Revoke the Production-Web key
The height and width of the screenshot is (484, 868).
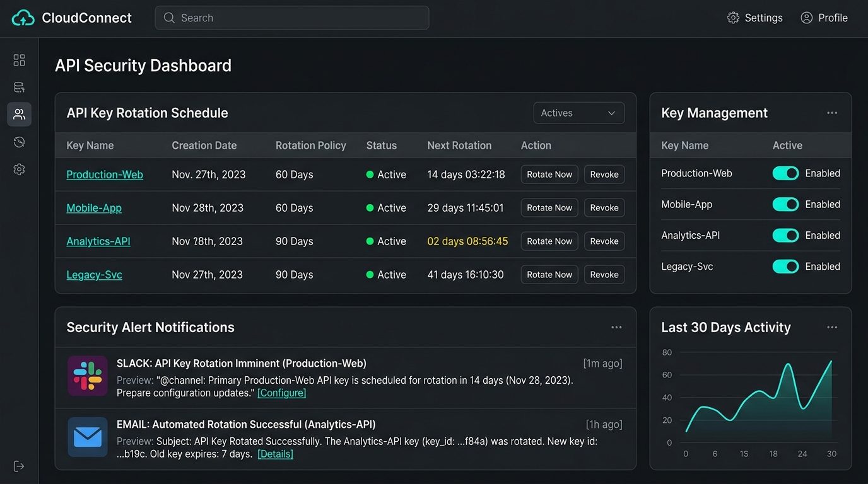pyautogui.click(x=604, y=175)
